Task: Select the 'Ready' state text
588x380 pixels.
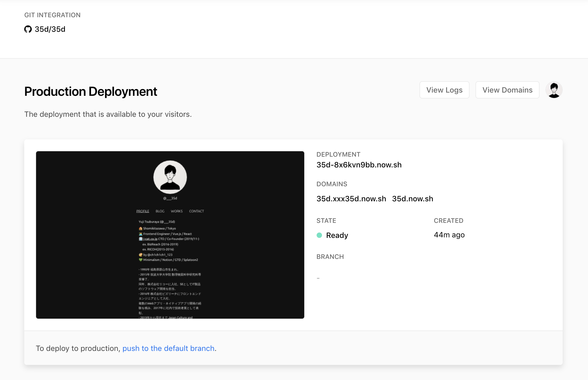Action: 337,235
